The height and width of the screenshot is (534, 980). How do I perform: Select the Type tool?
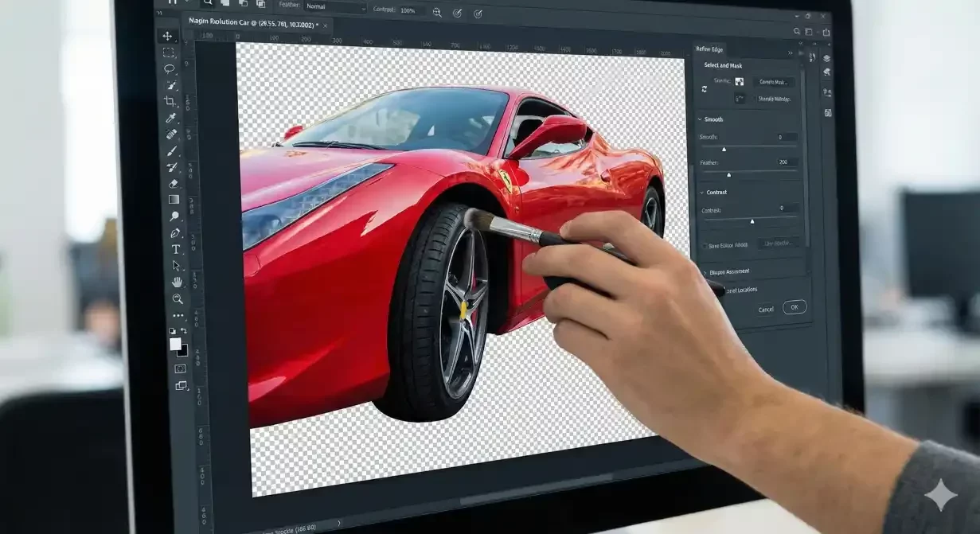coord(176,249)
